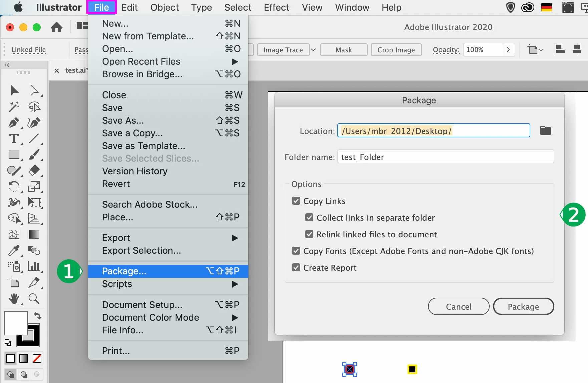Select the Shape Builder tool
Viewport: 588px width, 383px height.
click(14, 218)
